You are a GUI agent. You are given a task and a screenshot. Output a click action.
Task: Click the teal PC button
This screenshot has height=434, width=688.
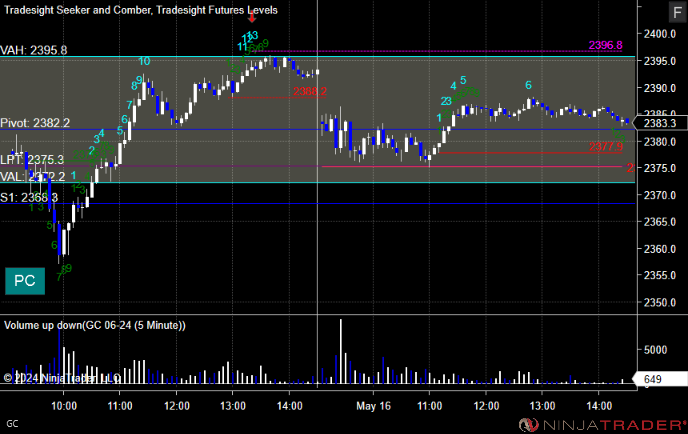pos(25,281)
